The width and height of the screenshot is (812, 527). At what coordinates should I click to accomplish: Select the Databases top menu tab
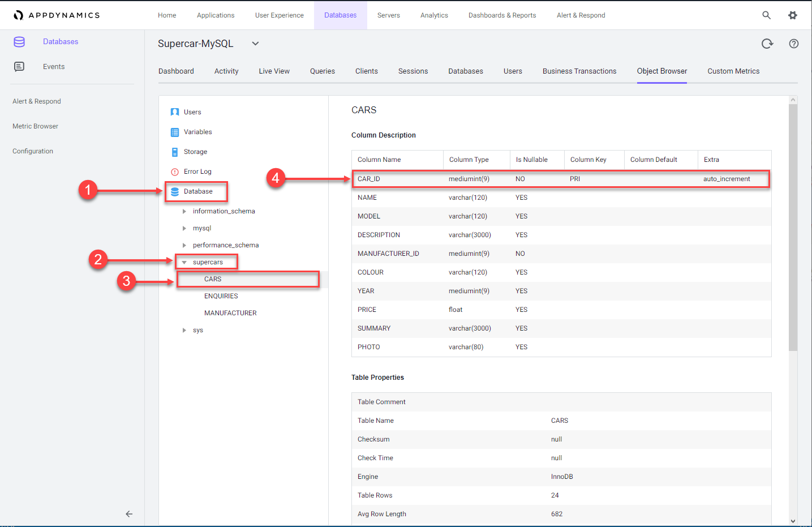[x=341, y=15]
